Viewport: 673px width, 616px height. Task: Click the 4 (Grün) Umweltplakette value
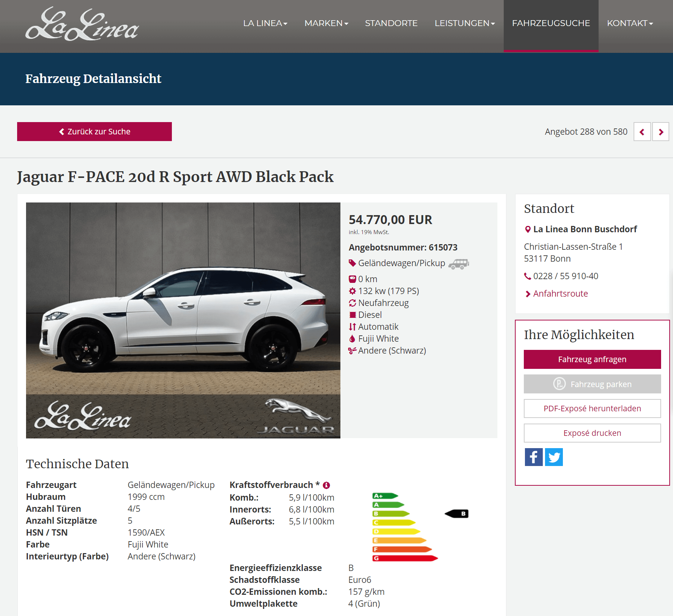pos(364,604)
